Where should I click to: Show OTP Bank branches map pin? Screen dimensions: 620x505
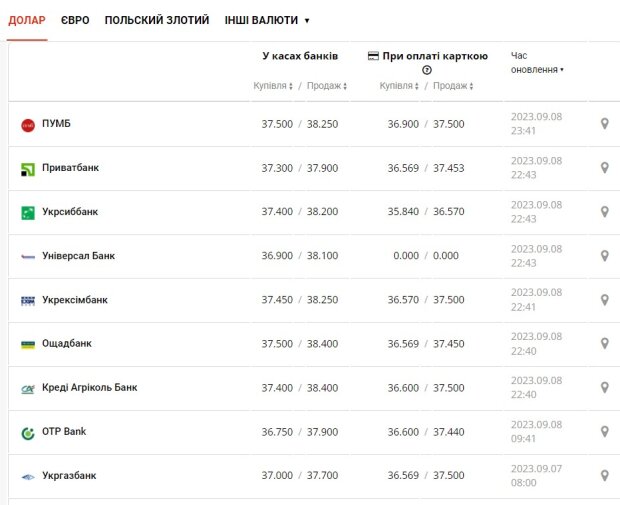point(605,431)
